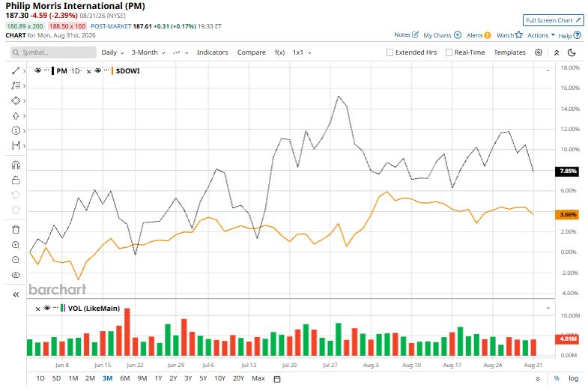Select the line drawing tool

16,70
